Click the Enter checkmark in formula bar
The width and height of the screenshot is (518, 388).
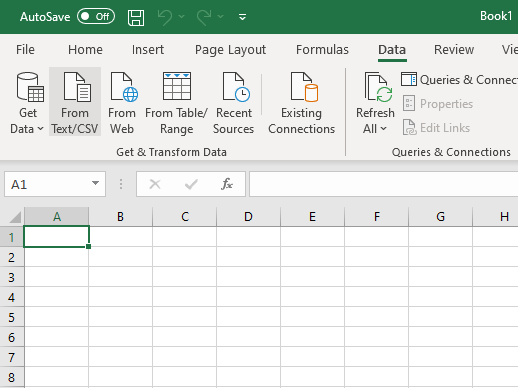pos(191,184)
